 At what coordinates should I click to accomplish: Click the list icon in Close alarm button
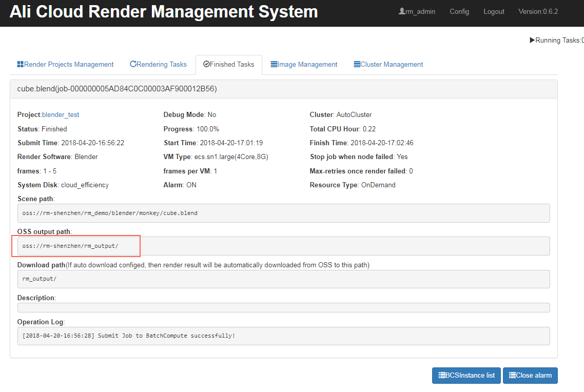click(x=512, y=375)
